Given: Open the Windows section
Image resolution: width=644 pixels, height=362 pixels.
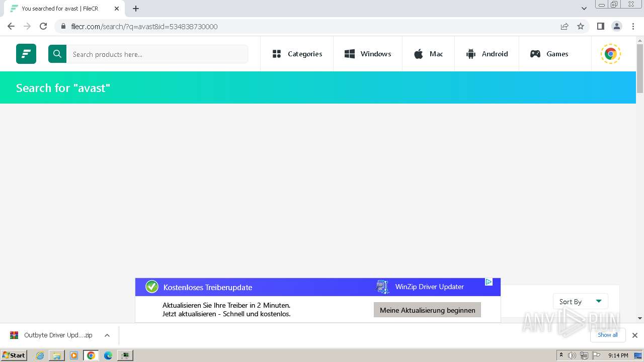Looking at the screenshot, I should pos(368,54).
